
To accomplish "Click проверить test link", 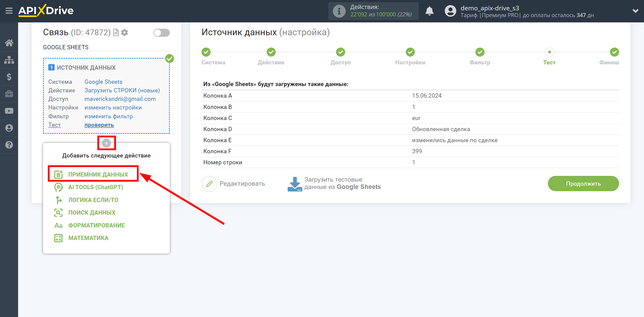I will tap(99, 125).
